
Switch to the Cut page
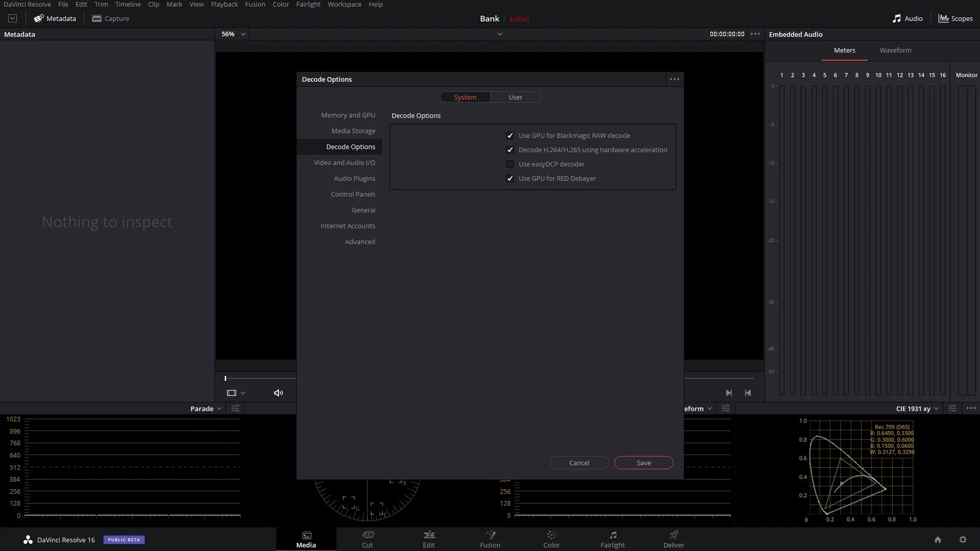[x=368, y=539]
